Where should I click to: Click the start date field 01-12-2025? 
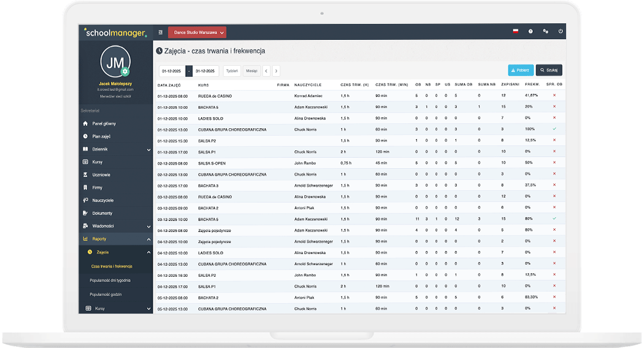172,71
